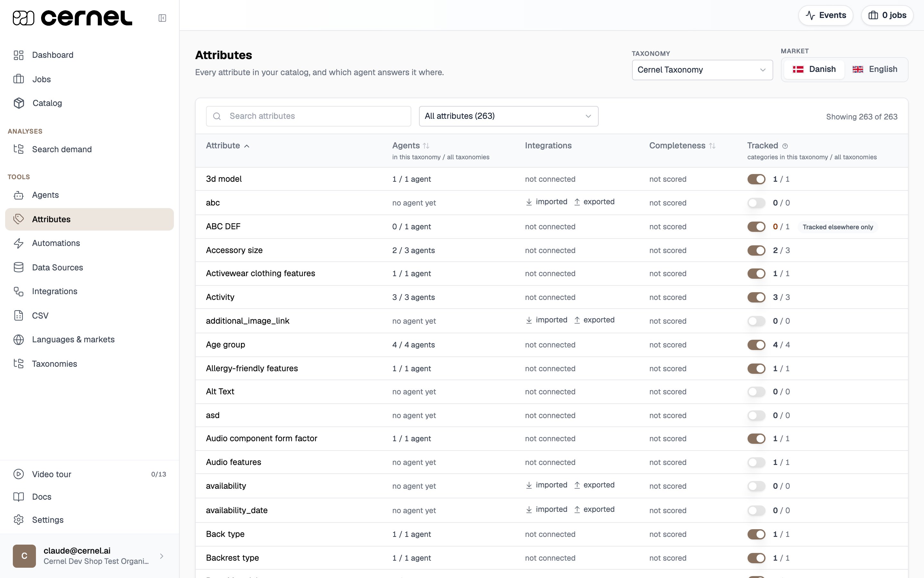Image resolution: width=924 pixels, height=578 pixels.
Task: Disable tracking for 3d model
Action: (x=756, y=179)
